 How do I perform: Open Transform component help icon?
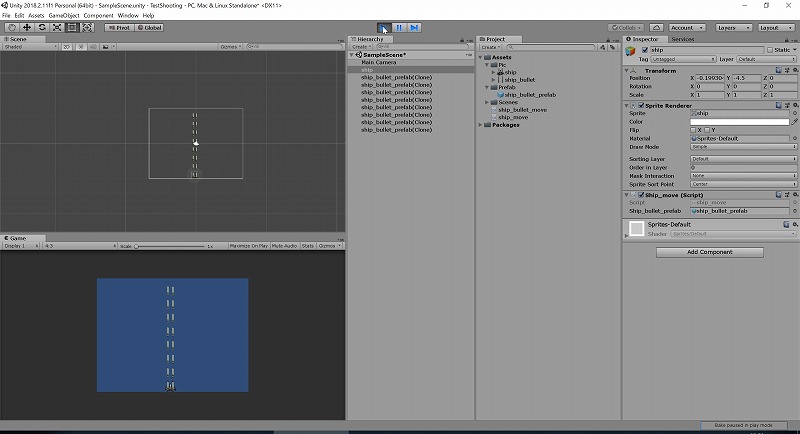click(x=779, y=70)
